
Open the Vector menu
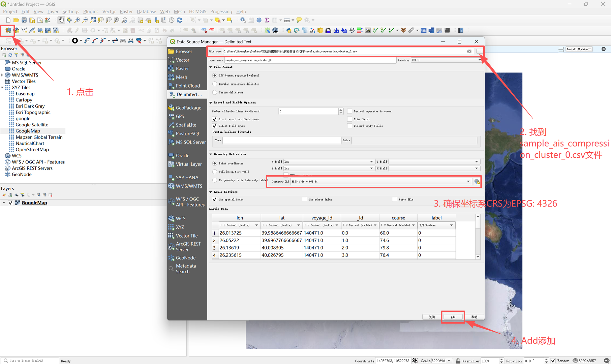coord(109,11)
